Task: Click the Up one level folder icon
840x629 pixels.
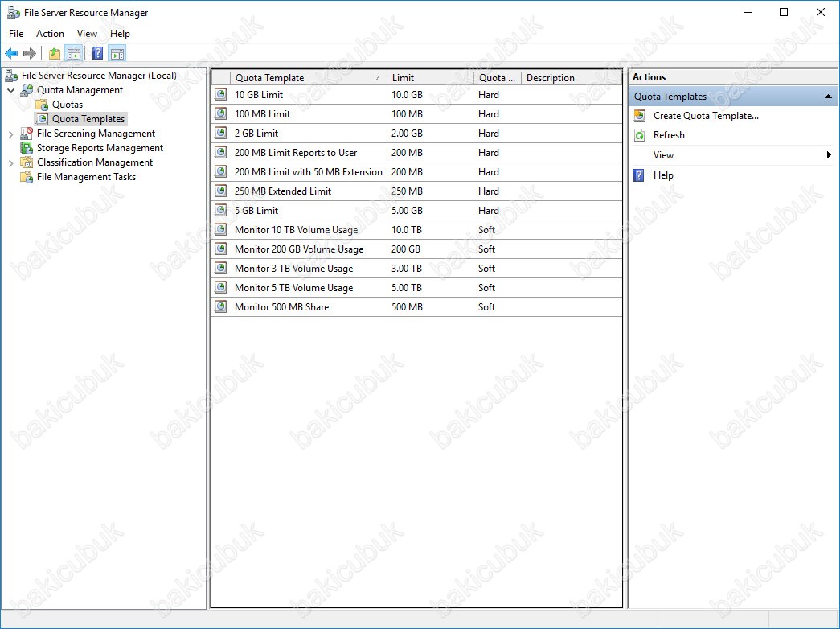Action: point(54,53)
